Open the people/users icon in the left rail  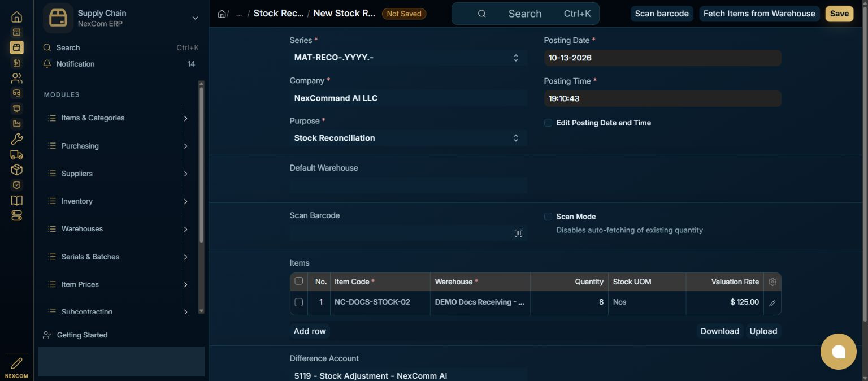pyautogui.click(x=16, y=78)
